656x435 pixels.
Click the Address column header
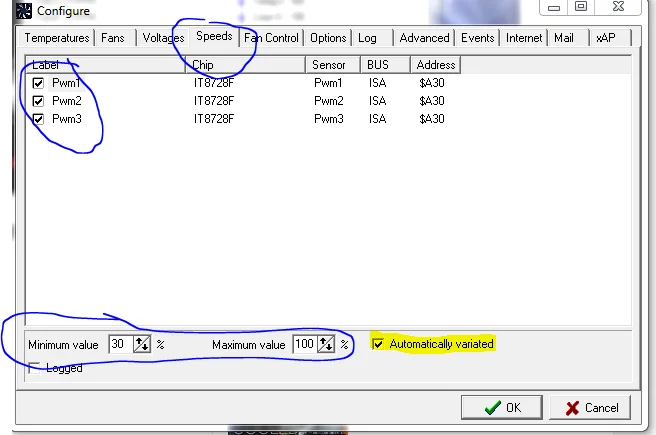pos(436,65)
